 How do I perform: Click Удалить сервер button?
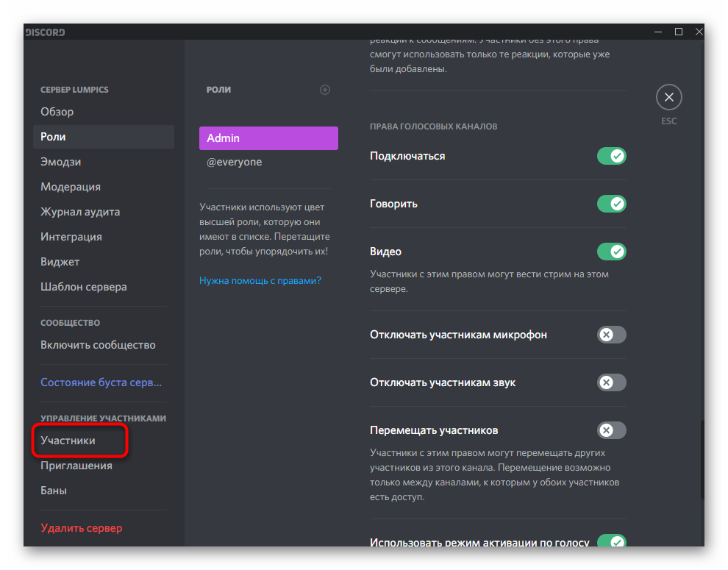coord(82,528)
